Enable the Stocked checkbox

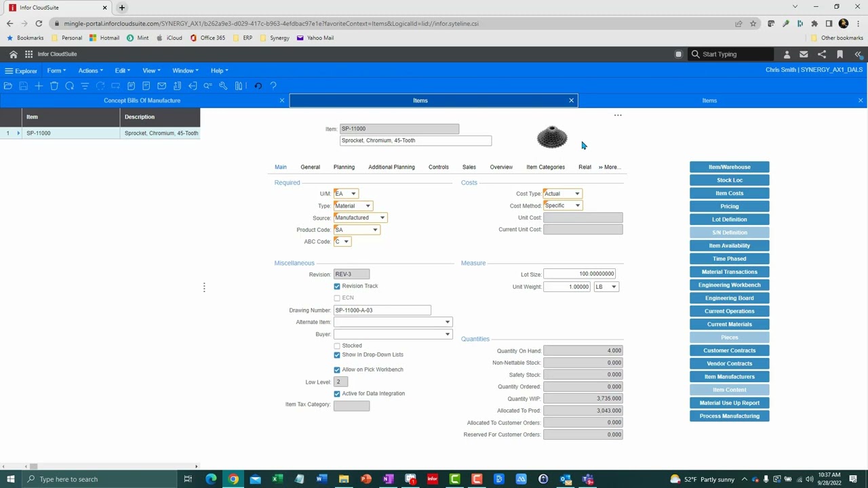point(337,346)
